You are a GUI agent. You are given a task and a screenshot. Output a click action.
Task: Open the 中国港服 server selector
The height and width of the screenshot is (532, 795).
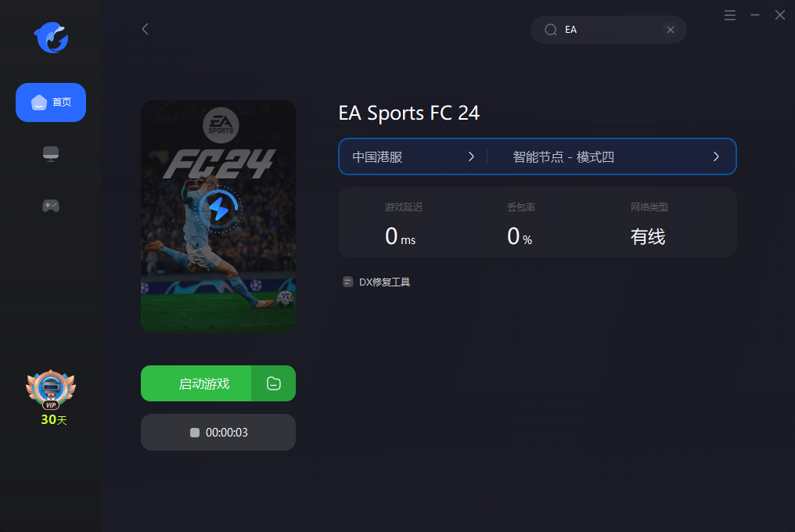tap(412, 156)
